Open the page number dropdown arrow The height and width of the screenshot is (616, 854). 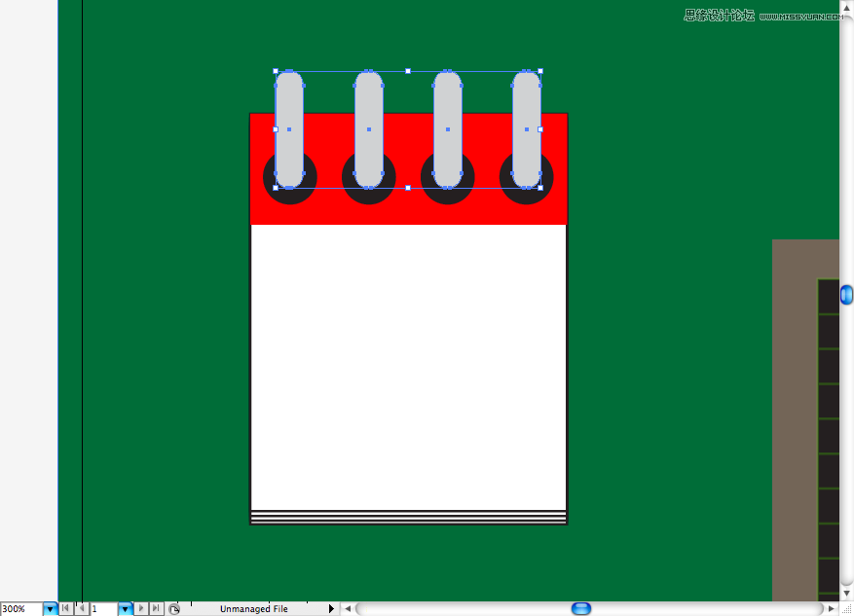click(126, 609)
